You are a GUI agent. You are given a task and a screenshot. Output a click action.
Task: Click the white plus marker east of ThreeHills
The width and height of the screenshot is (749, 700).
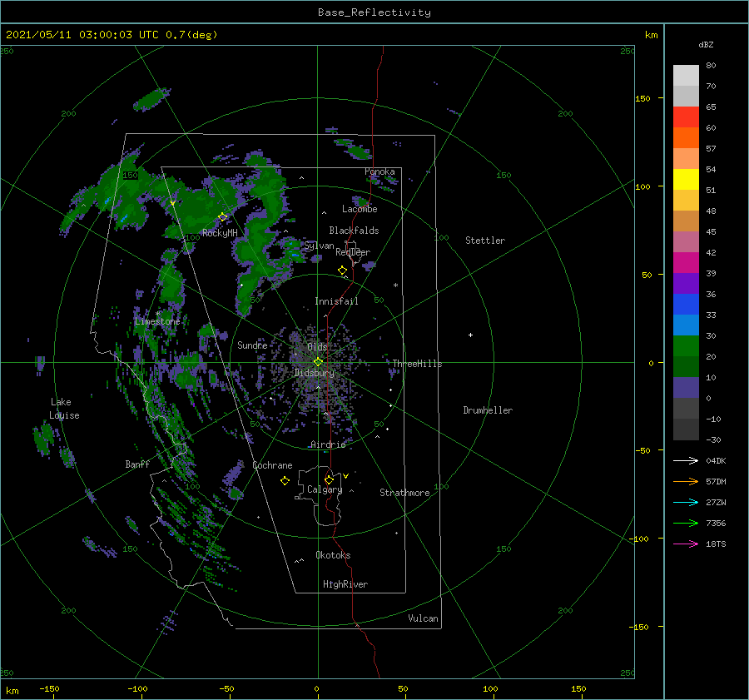click(x=470, y=335)
